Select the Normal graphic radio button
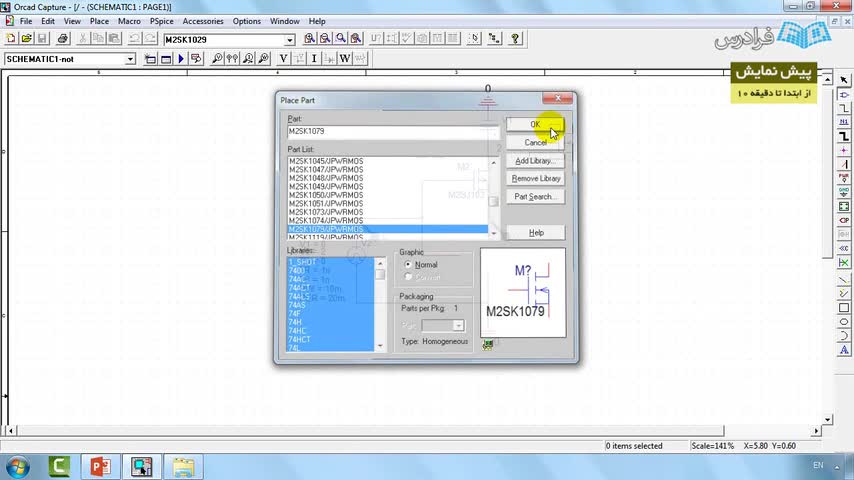The width and height of the screenshot is (854, 480). [408, 264]
